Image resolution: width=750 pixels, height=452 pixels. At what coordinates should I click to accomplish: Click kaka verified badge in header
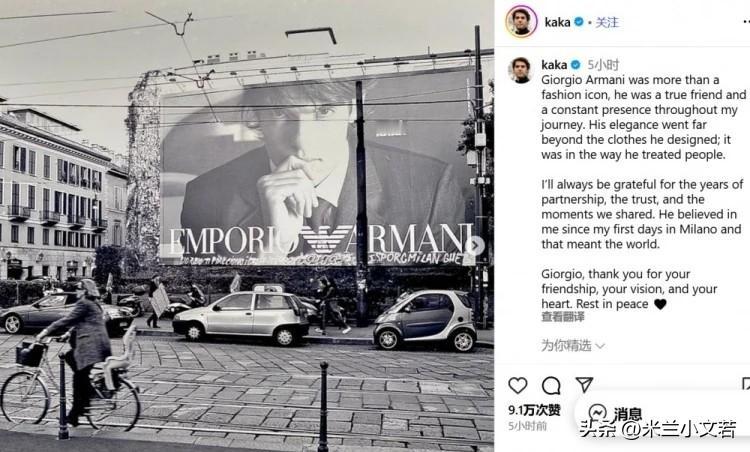click(579, 22)
